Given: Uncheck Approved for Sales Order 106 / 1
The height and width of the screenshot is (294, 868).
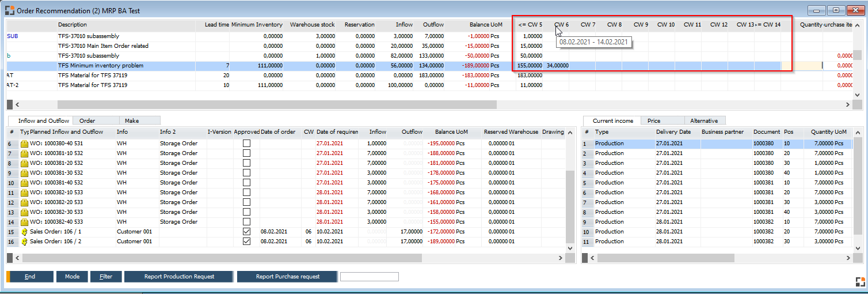Looking at the screenshot, I should [x=246, y=232].
